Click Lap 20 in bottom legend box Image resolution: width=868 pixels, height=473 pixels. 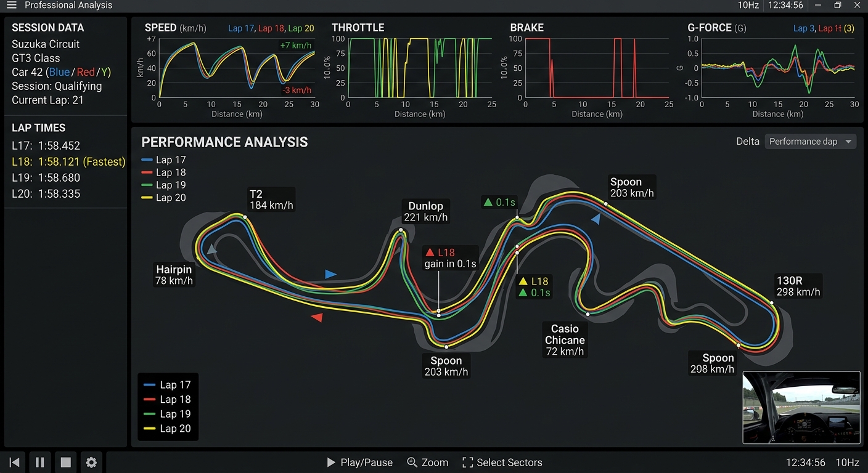click(x=166, y=429)
